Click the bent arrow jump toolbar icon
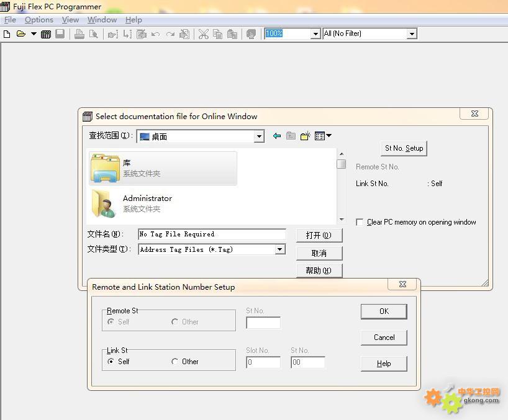This screenshot has height=420, width=508. pyautogui.click(x=127, y=34)
